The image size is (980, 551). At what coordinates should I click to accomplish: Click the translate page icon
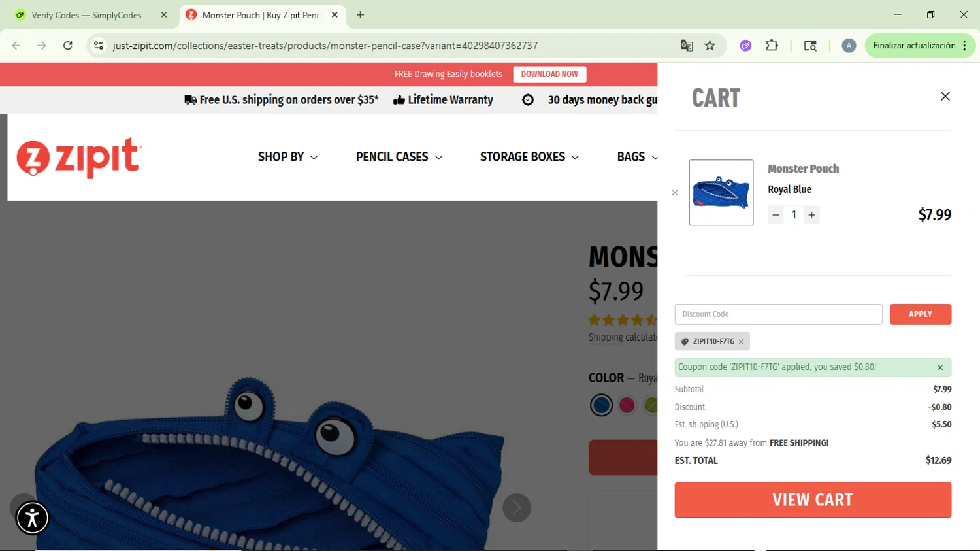[687, 46]
